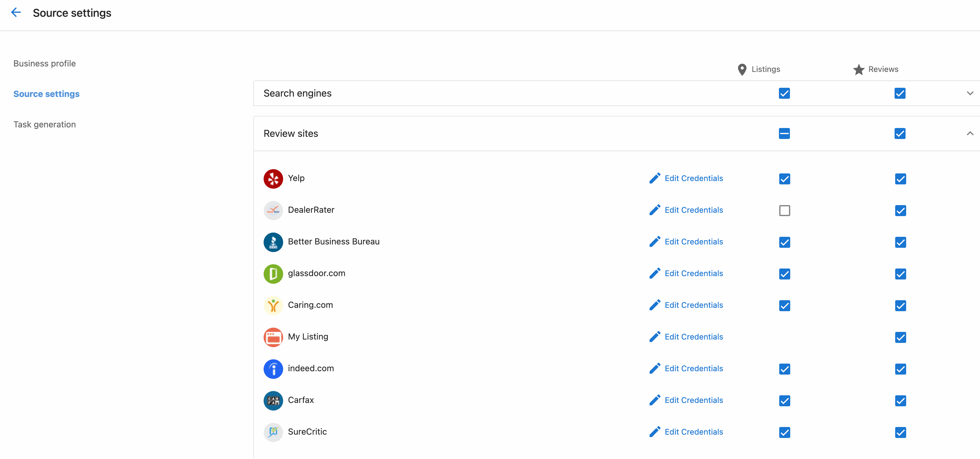Click the Listings location pin icon

742,69
